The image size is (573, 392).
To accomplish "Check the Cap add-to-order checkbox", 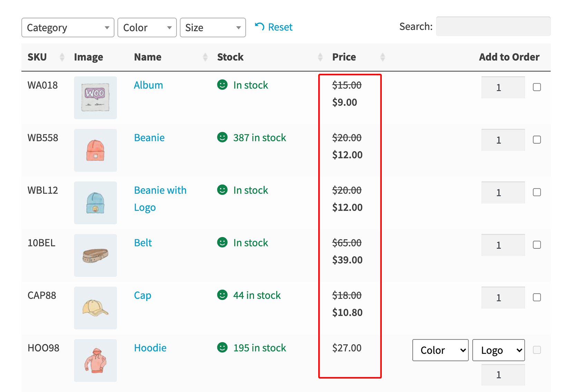I will (537, 298).
